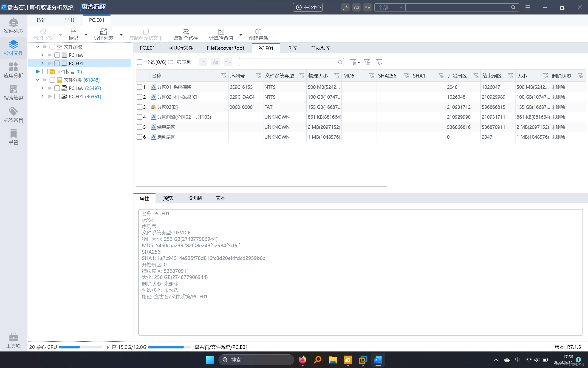Toggle case-sensitive Aa in the title bar
Viewport: 588px width, 368px height.
[356, 7]
